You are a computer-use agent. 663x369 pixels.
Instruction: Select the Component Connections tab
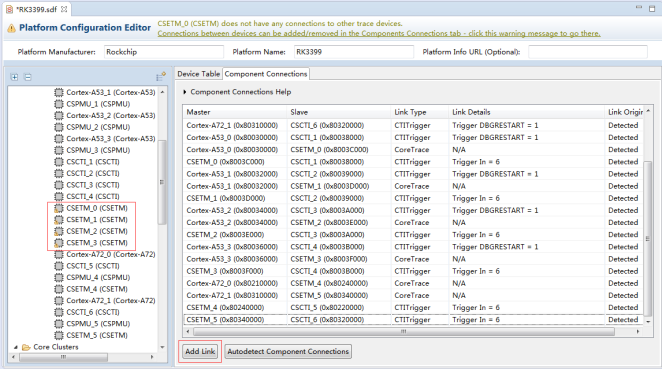(266, 74)
